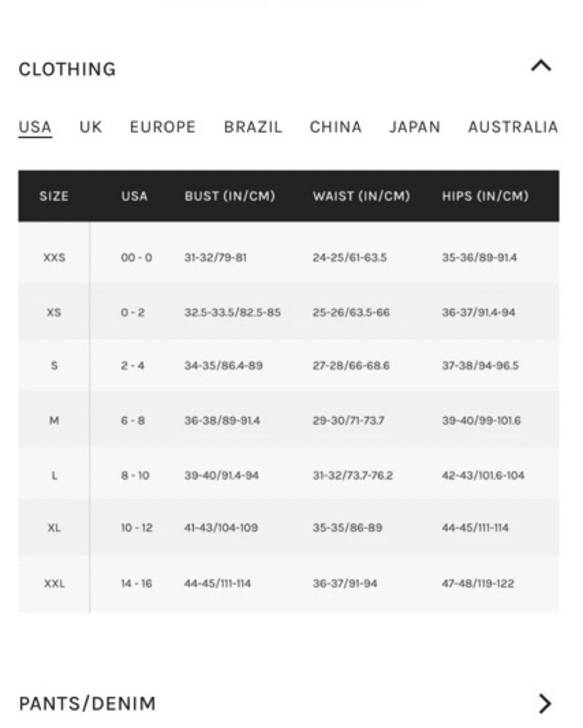Click the Clothing section heading

67,69
